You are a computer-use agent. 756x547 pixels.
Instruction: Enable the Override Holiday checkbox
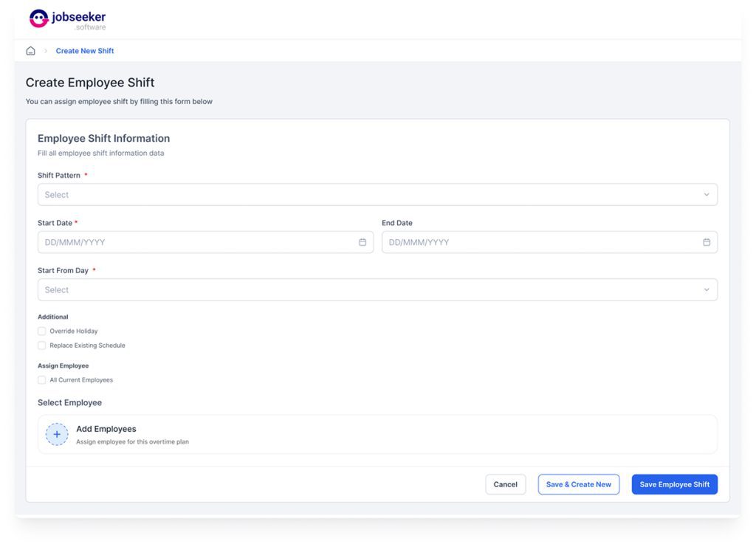42,331
